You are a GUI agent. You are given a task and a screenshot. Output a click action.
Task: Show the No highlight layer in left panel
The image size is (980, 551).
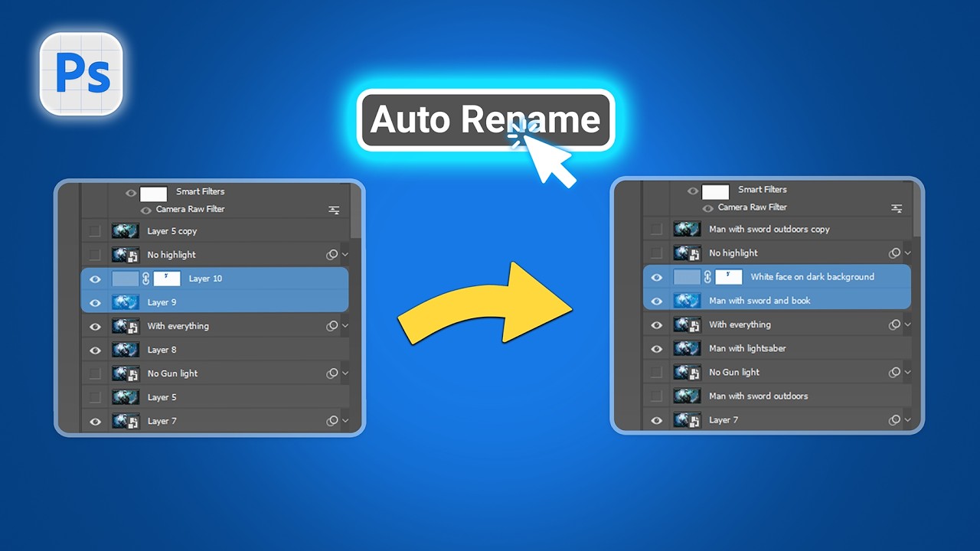(x=94, y=255)
